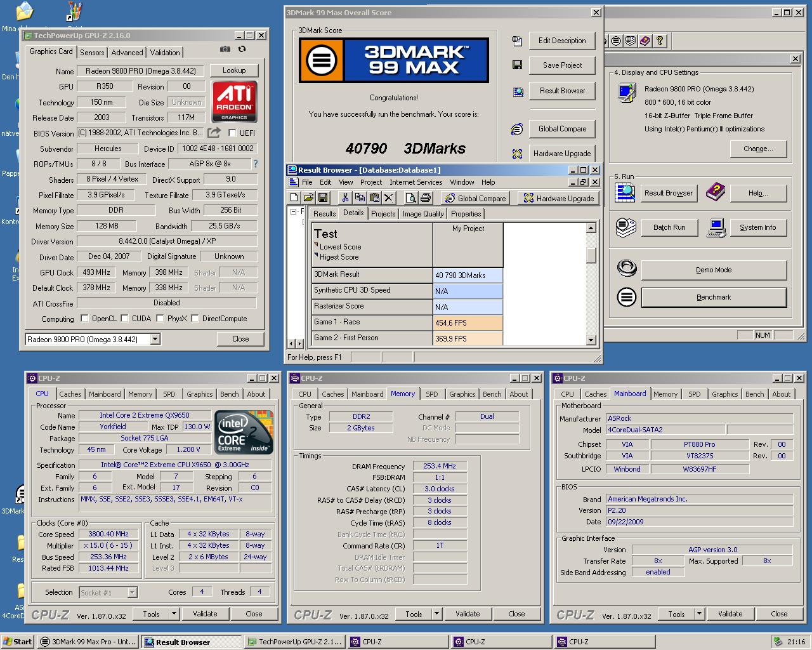The width and height of the screenshot is (812, 650).
Task: Toggle the DirectCompute checkbox
Action: 195,319
